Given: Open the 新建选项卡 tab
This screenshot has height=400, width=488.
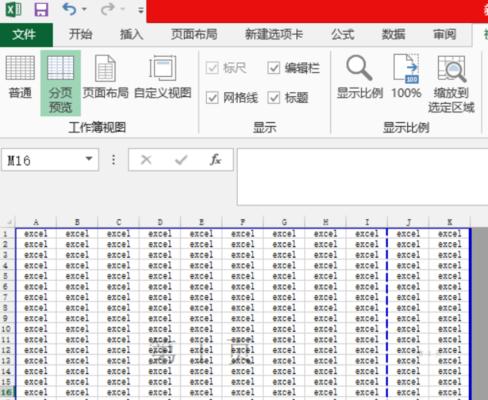Looking at the screenshot, I should point(274,34).
